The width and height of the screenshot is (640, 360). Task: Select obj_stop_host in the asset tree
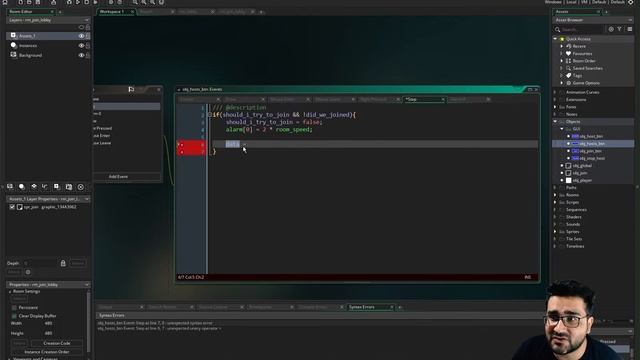point(592,158)
